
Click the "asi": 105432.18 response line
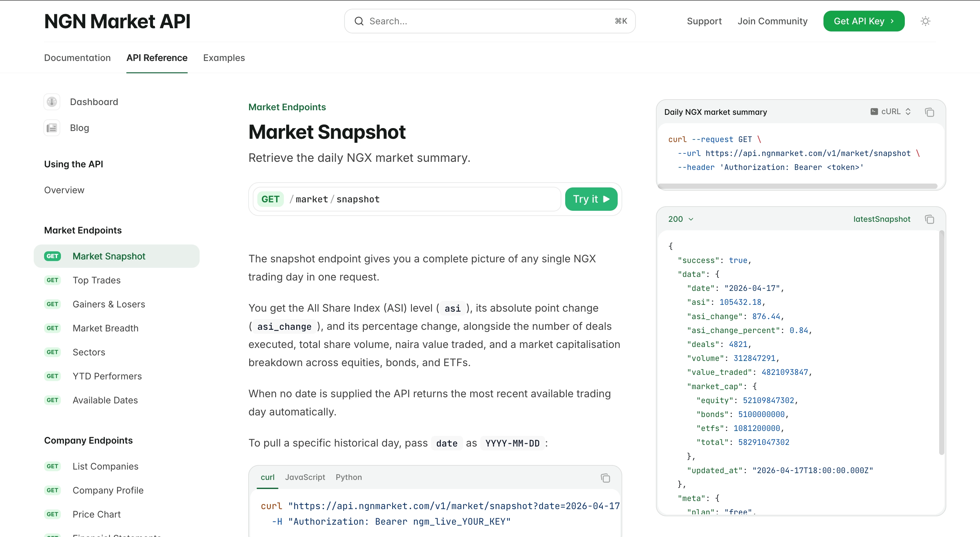point(726,302)
